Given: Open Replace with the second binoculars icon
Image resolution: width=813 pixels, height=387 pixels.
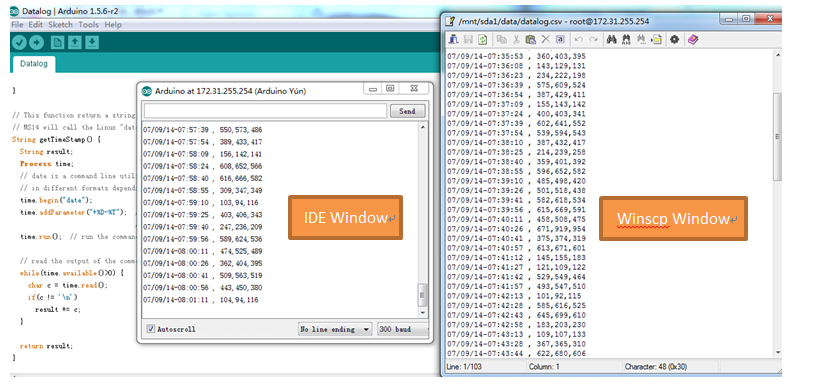Looking at the screenshot, I should [626, 39].
